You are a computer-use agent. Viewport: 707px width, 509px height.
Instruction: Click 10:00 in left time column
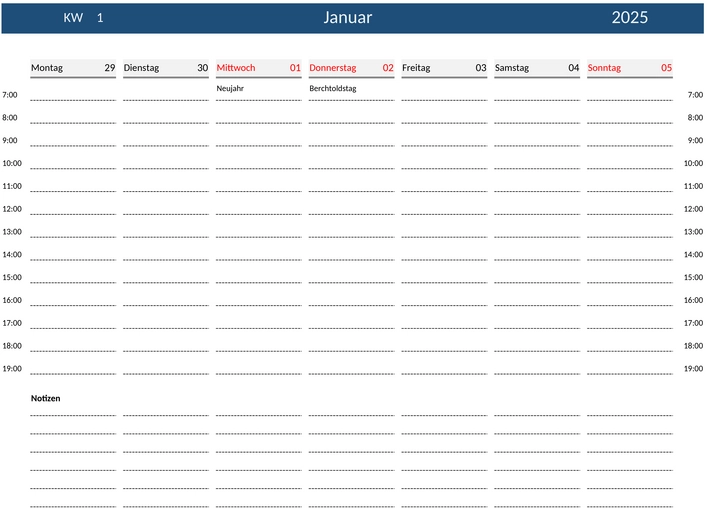(x=12, y=163)
